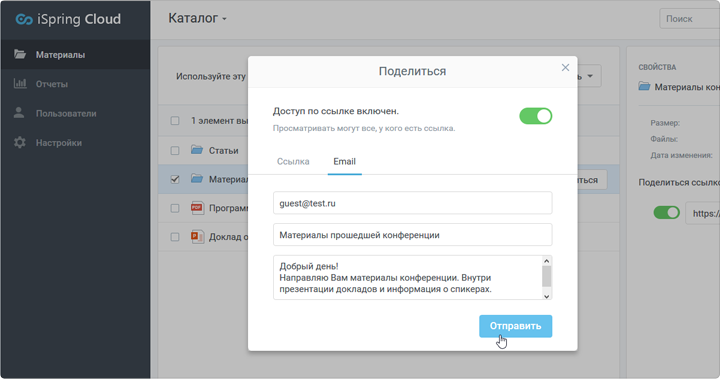Click the 1 элемент selection text
720x379 pixels.
(x=219, y=121)
